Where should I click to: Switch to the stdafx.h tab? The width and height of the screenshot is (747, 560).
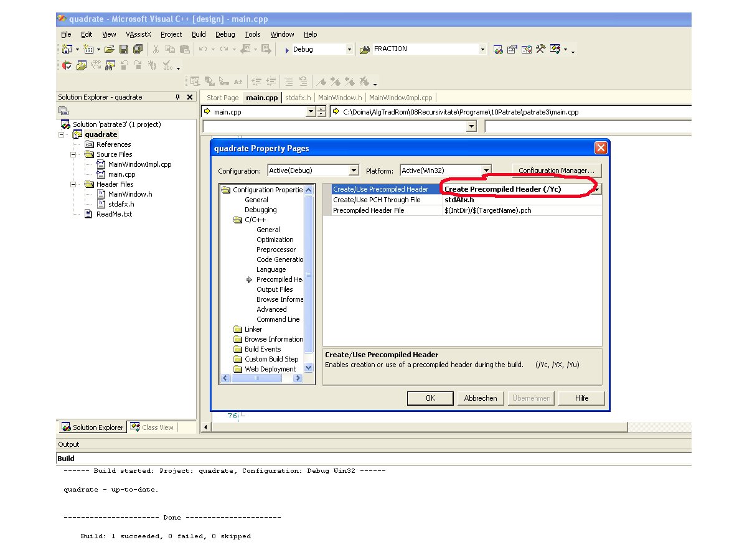298,98
